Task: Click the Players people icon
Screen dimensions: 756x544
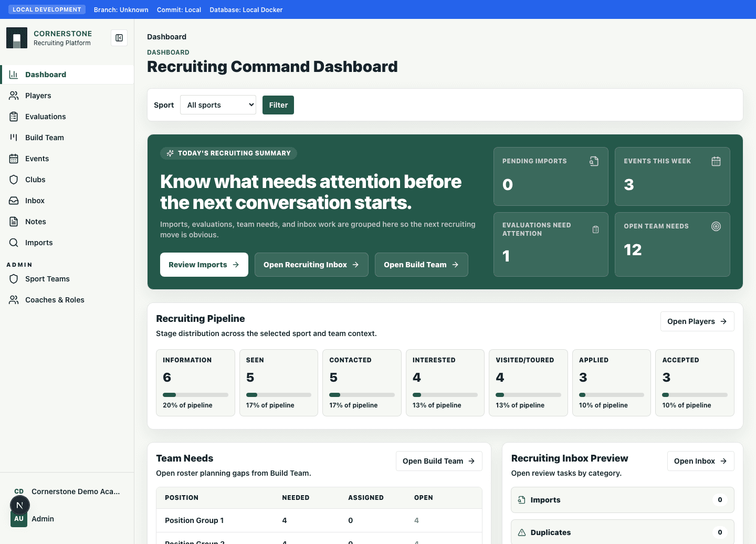Action: (x=14, y=96)
